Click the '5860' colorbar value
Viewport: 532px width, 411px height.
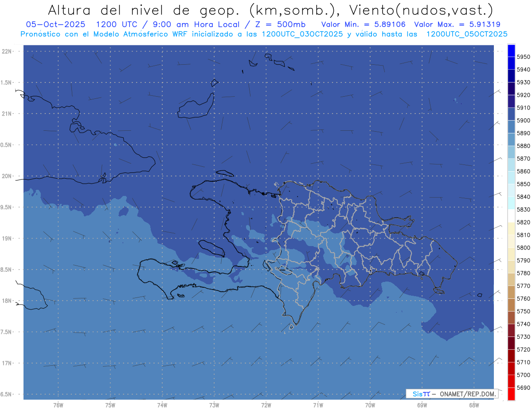(524, 171)
